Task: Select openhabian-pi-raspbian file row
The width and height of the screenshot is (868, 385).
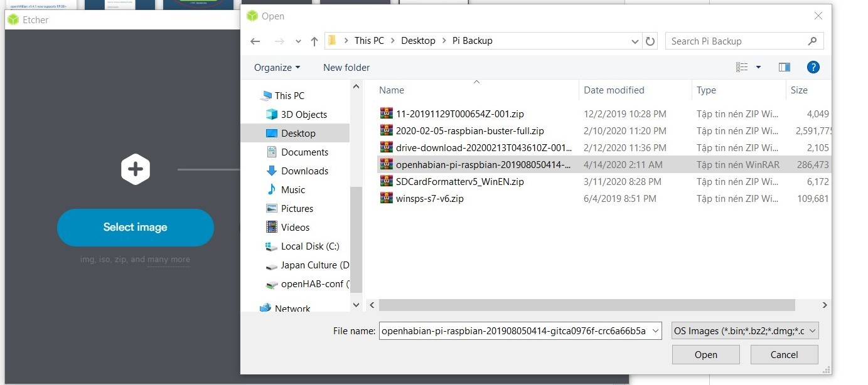Action: (604, 164)
